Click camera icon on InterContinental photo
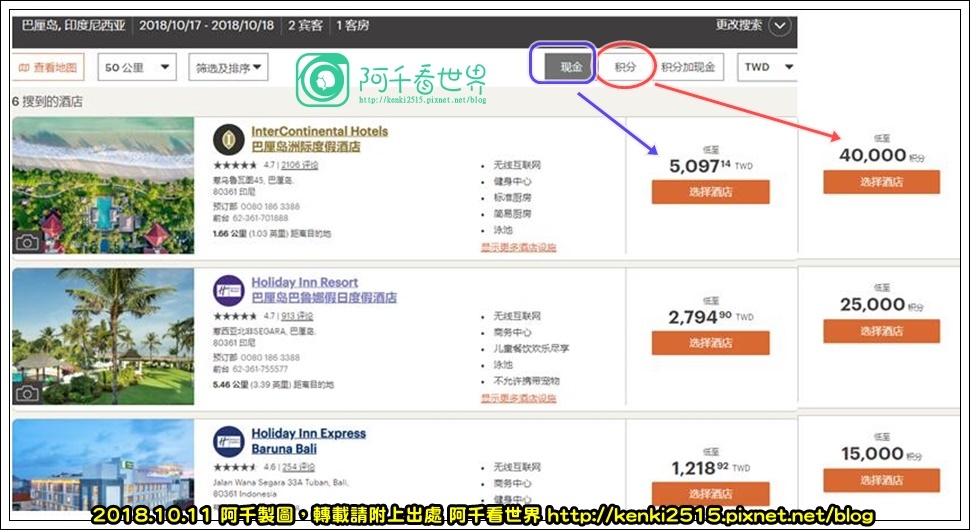 (27, 242)
